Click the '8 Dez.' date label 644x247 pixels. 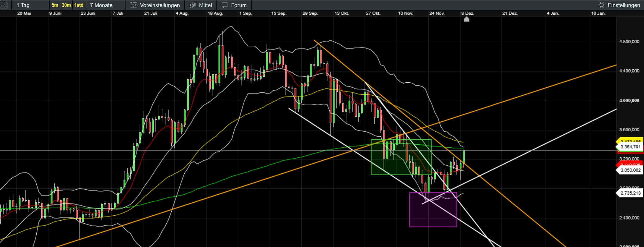(468, 13)
